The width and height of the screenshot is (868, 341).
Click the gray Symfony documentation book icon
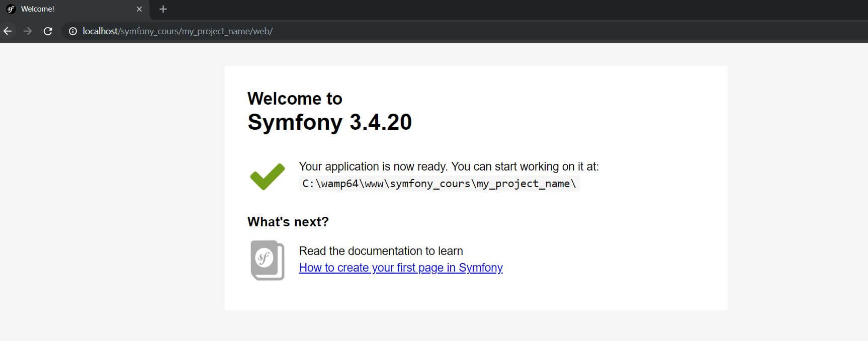(x=268, y=260)
